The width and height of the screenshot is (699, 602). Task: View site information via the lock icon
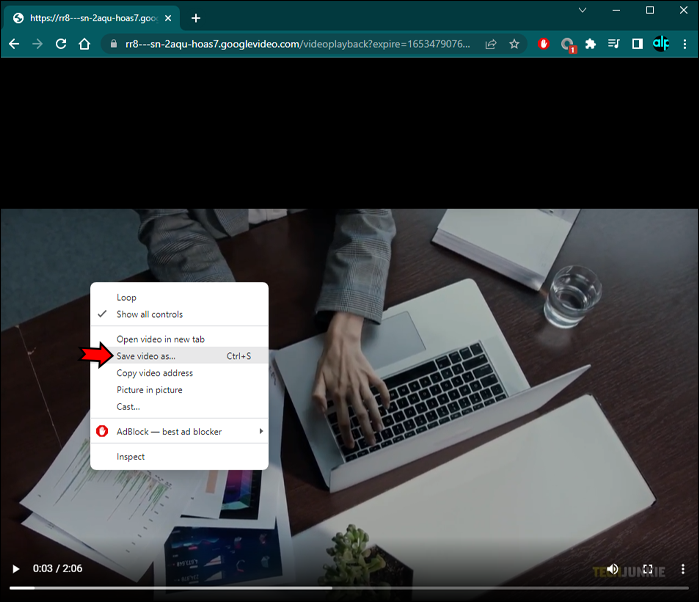(x=114, y=44)
